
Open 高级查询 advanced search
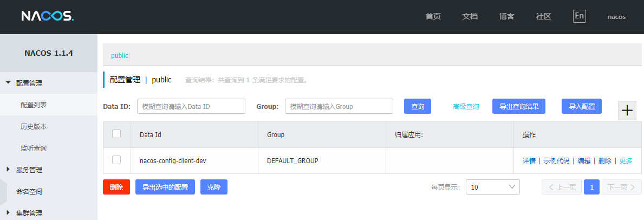pos(466,107)
